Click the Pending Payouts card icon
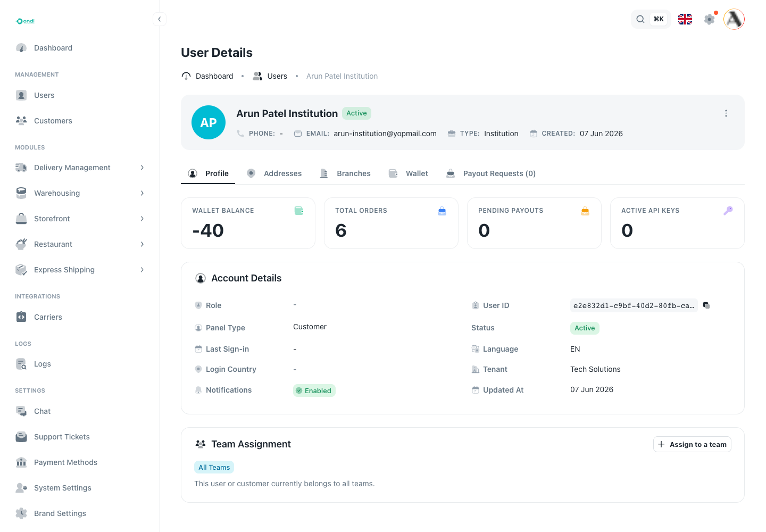This screenshot has width=766, height=532. point(585,211)
